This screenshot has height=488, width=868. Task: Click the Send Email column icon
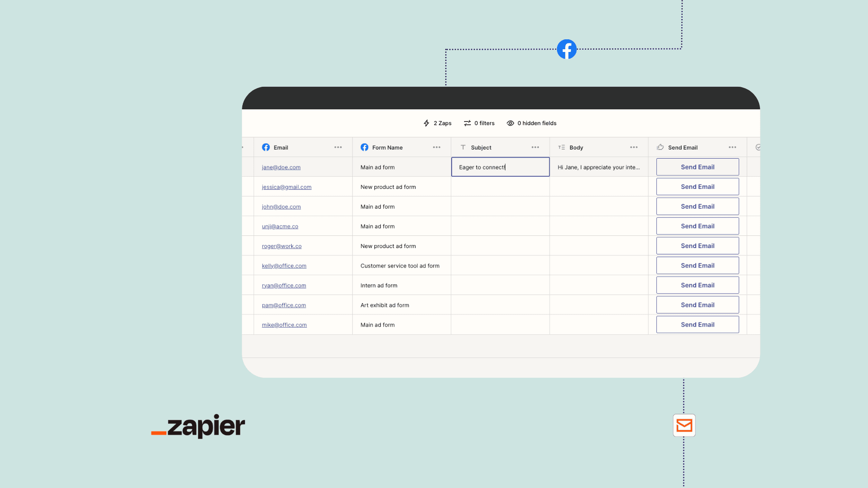pos(660,147)
